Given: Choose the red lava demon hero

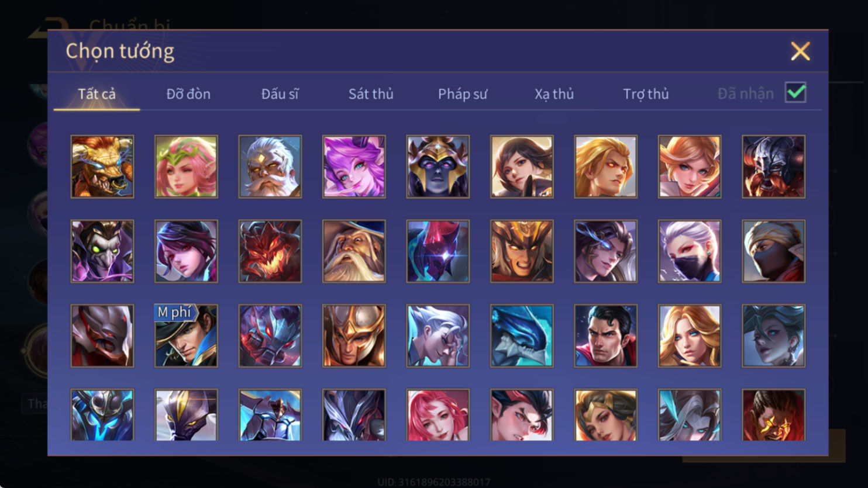Looking at the screenshot, I should click(270, 251).
